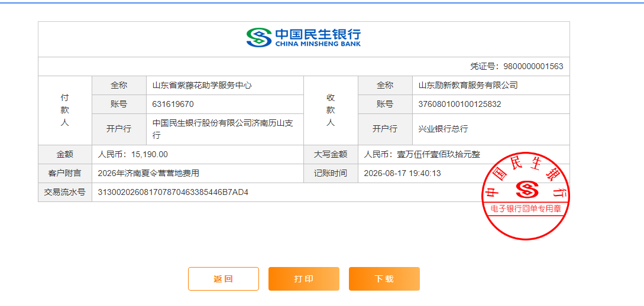This screenshot has width=644, height=306.
Task: Select payer bank 中国民生银行股份有限公司济南历山支行
Action: tap(222, 129)
